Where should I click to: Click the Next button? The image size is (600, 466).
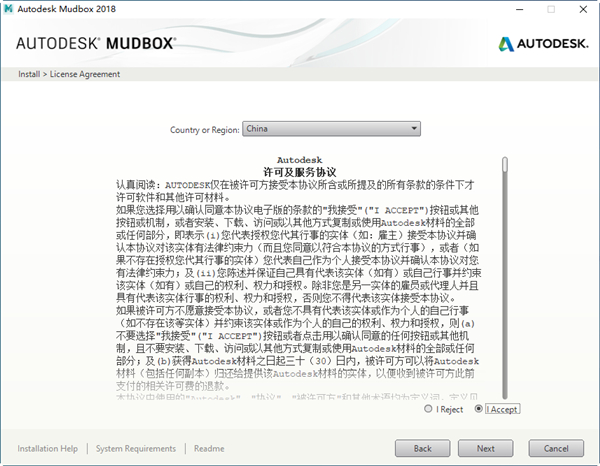tap(486, 448)
